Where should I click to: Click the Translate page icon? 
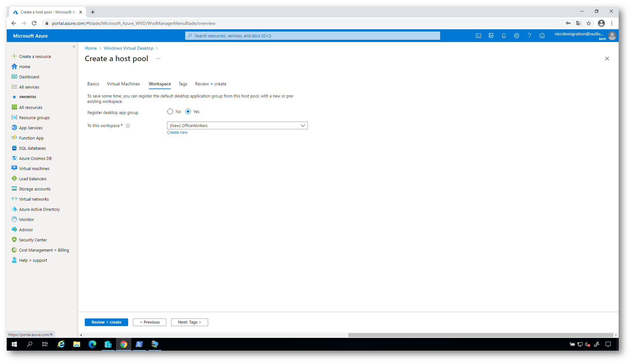click(x=578, y=23)
